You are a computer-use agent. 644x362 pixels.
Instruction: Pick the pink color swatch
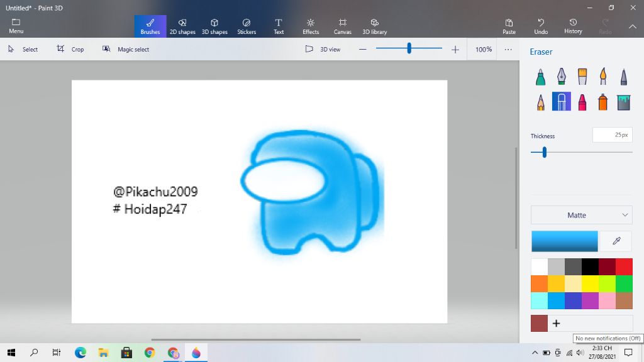[607, 300]
